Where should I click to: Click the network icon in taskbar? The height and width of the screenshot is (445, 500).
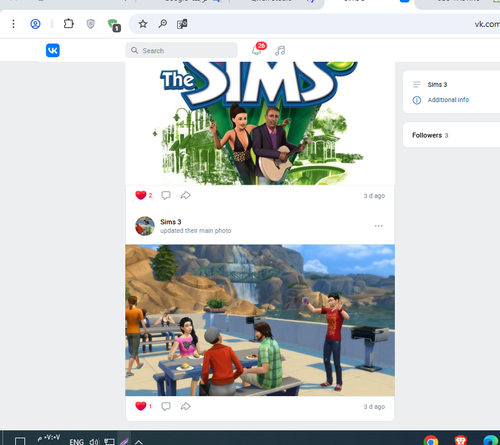pyautogui.click(x=109, y=442)
